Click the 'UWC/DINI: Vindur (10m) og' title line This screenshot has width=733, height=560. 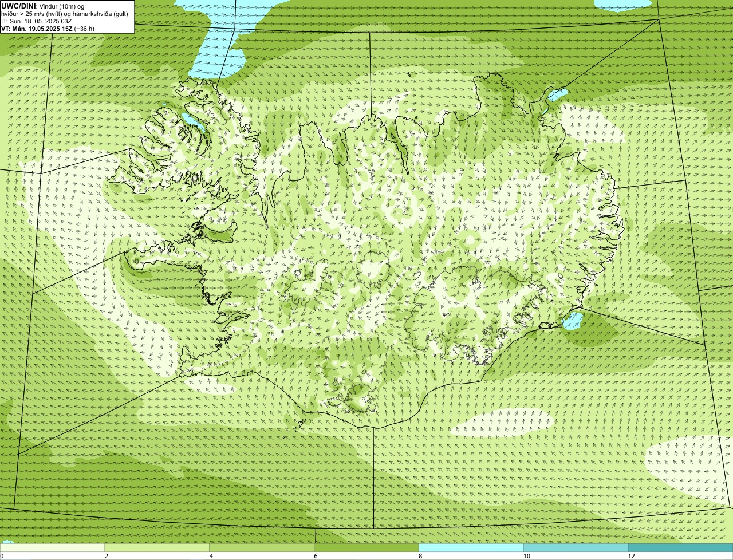tap(43, 6)
